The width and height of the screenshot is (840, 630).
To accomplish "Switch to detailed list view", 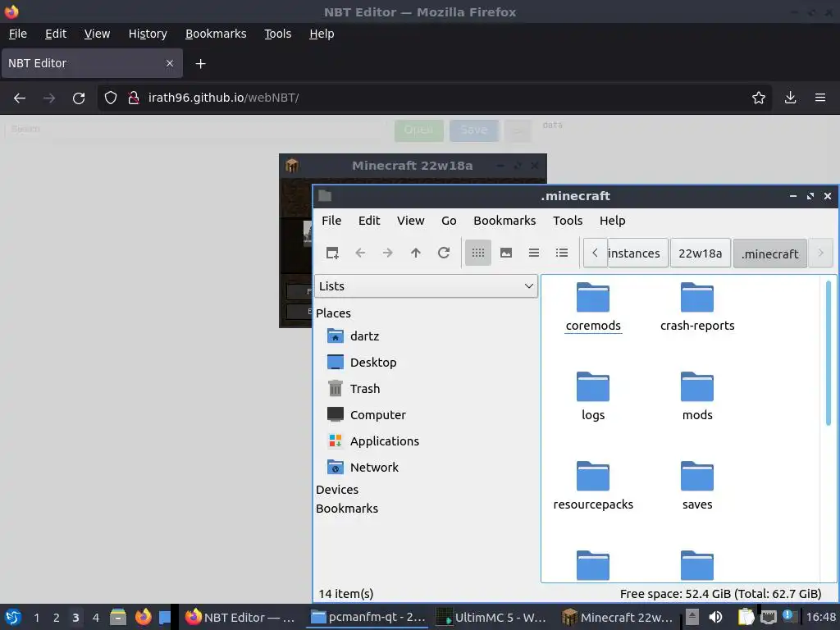I will coord(561,253).
